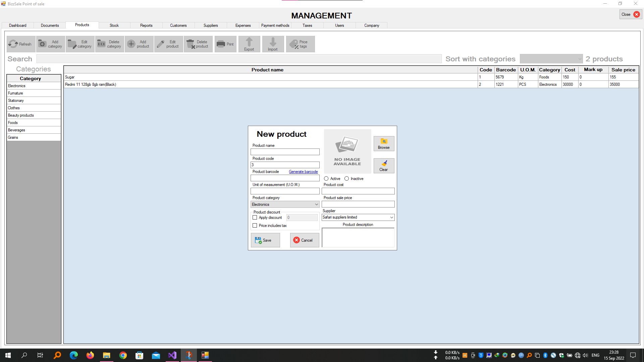Click the Clear image broom icon
Image resolution: width=644 pixels, height=362 pixels.
coord(384,164)
